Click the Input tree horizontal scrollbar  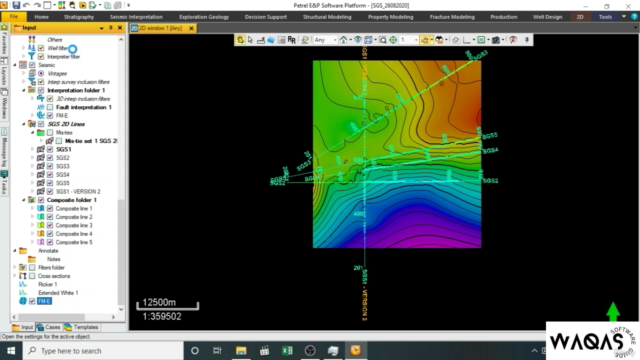click(x=51, y=317)
